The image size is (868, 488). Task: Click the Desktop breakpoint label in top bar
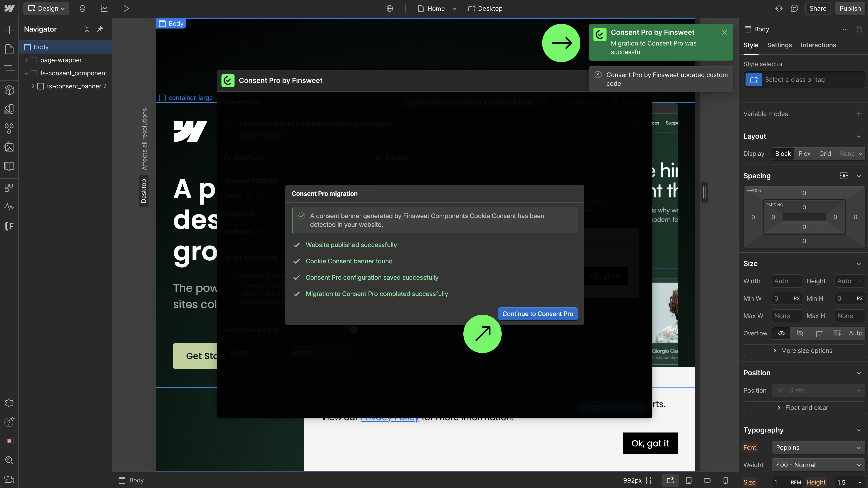click(485, 8)
